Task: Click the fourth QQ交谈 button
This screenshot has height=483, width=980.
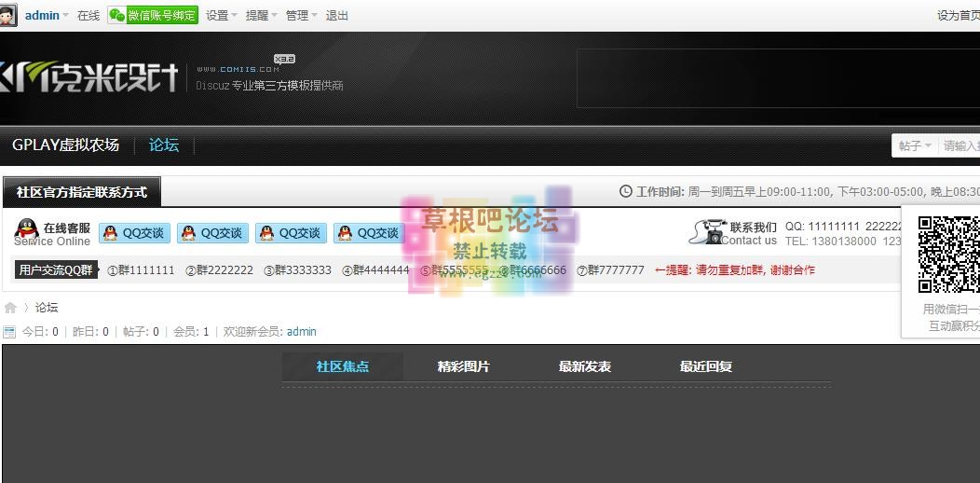Action: point(370,233)
